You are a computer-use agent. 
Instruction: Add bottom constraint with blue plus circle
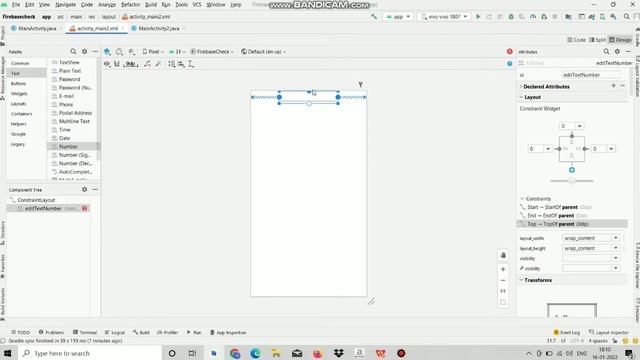coord(572,170)
